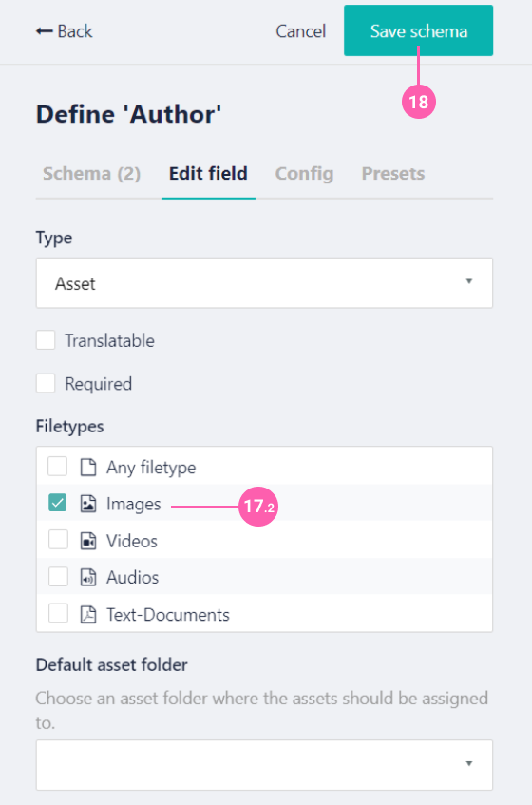The height and width of the screenshot is (805, 532).
Task: Click the Videos file icon
Action: tap(88, 541)
